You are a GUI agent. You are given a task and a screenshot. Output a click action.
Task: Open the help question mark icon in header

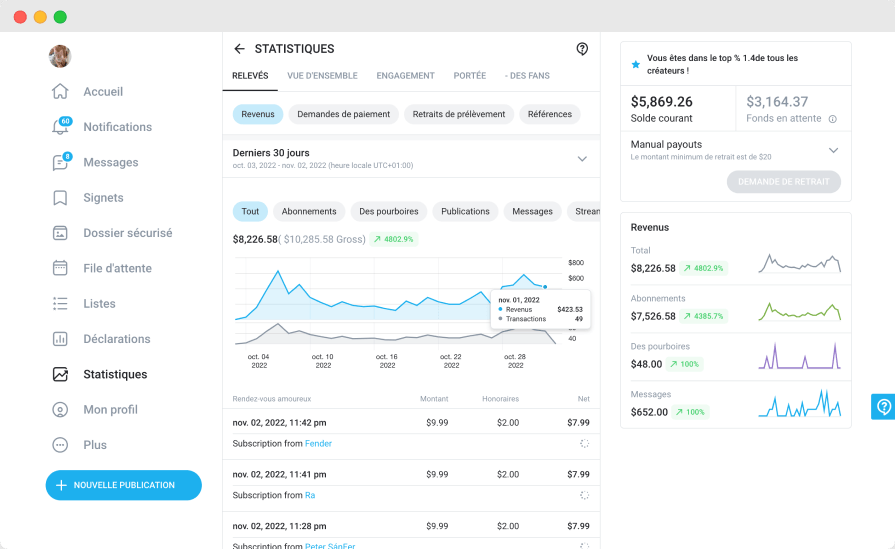pos(582,49)
